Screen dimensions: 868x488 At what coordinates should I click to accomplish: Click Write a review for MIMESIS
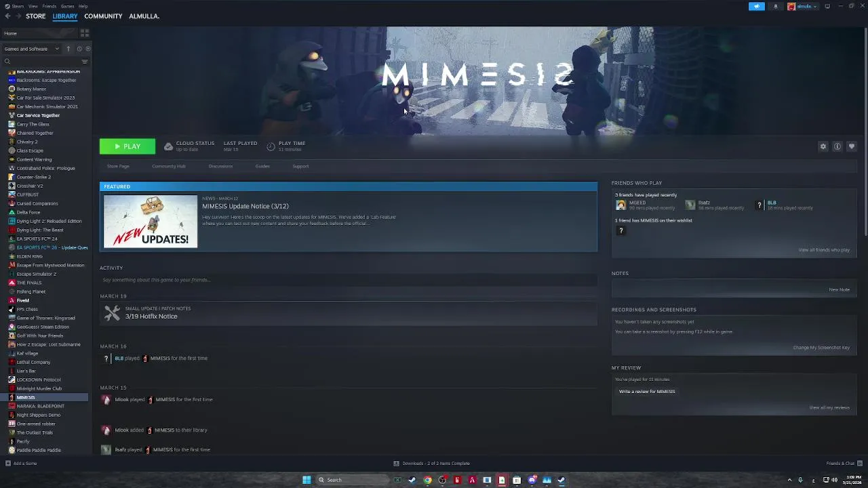tap(647, 392)
